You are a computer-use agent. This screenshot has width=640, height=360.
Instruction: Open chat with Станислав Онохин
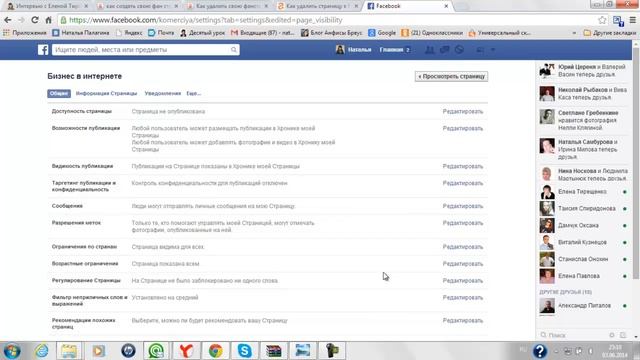coord(584,259)
